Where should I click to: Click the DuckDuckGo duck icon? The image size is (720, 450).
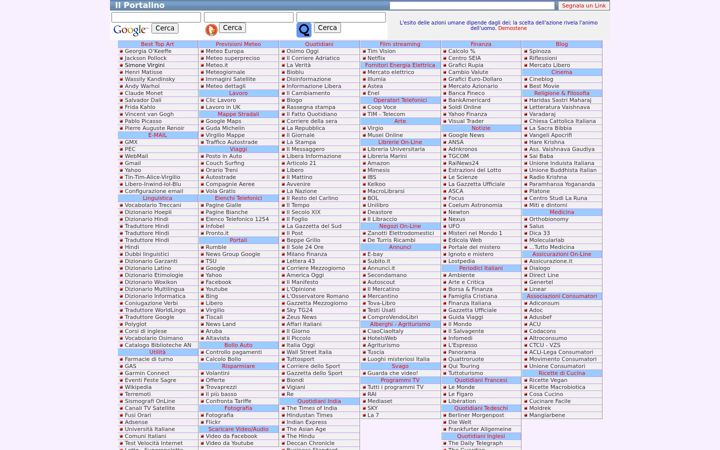pos(211,30)
